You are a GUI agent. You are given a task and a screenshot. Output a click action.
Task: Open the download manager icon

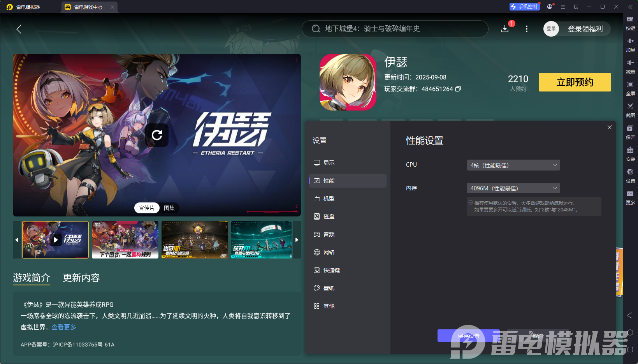[x=505, y=29]
